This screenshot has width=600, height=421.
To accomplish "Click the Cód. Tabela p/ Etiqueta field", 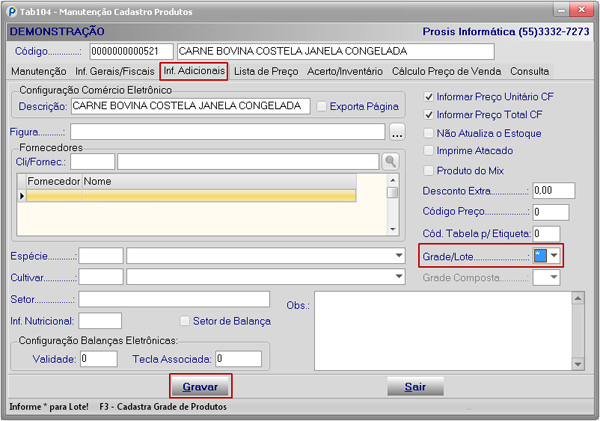I will 546,234.
